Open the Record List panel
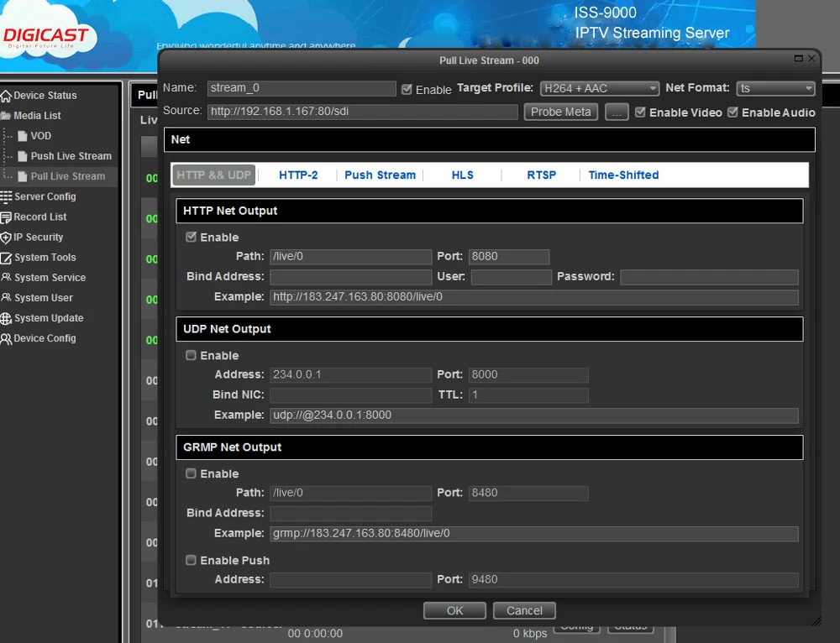Screen dimensions: 840x643 pyautogui.click(x=38, y=217)
